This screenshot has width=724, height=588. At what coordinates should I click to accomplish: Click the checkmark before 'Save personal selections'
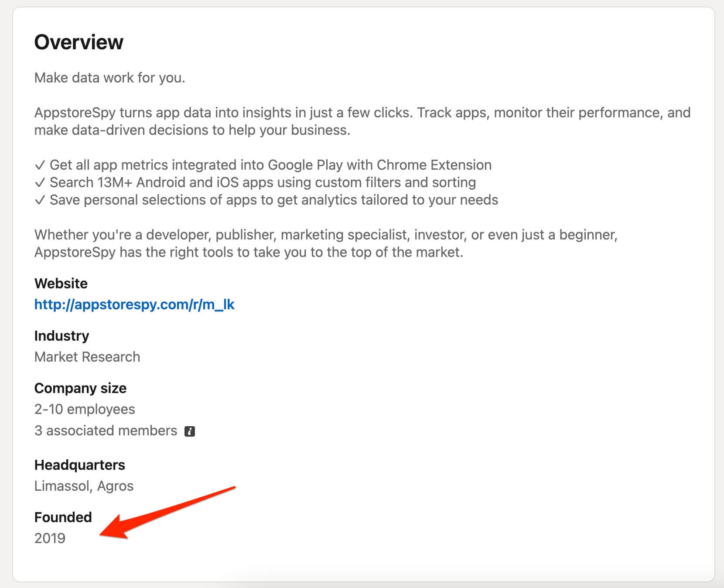(x=40, y=200)
